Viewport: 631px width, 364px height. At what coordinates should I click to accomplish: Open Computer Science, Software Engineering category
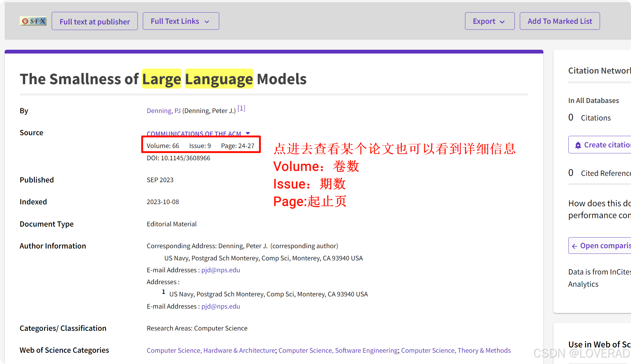click(338, 351)
